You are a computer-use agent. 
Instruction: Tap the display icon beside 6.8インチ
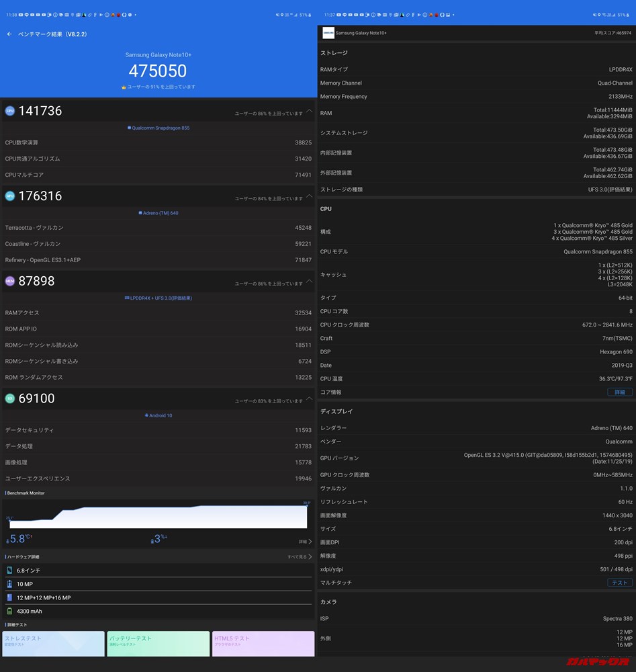(11, 570)
